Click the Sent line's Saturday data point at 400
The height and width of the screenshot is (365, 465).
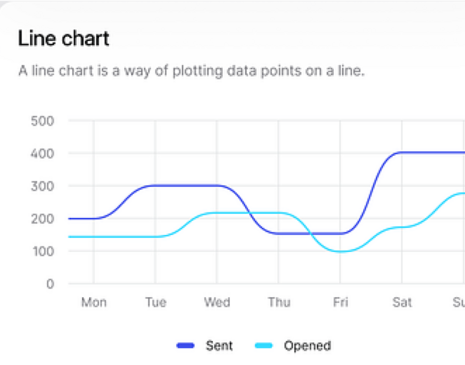click(x=402, y=153)
